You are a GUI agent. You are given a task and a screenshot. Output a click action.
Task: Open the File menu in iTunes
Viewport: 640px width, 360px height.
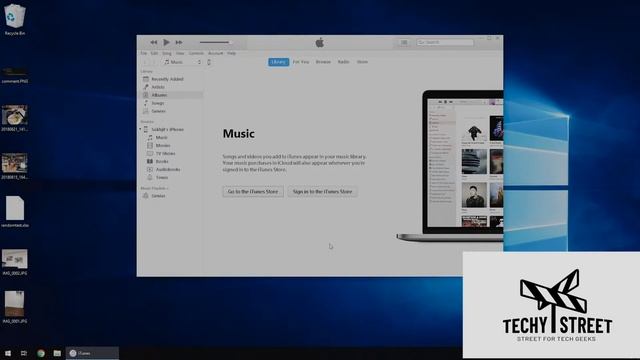[x=144, y=53]
